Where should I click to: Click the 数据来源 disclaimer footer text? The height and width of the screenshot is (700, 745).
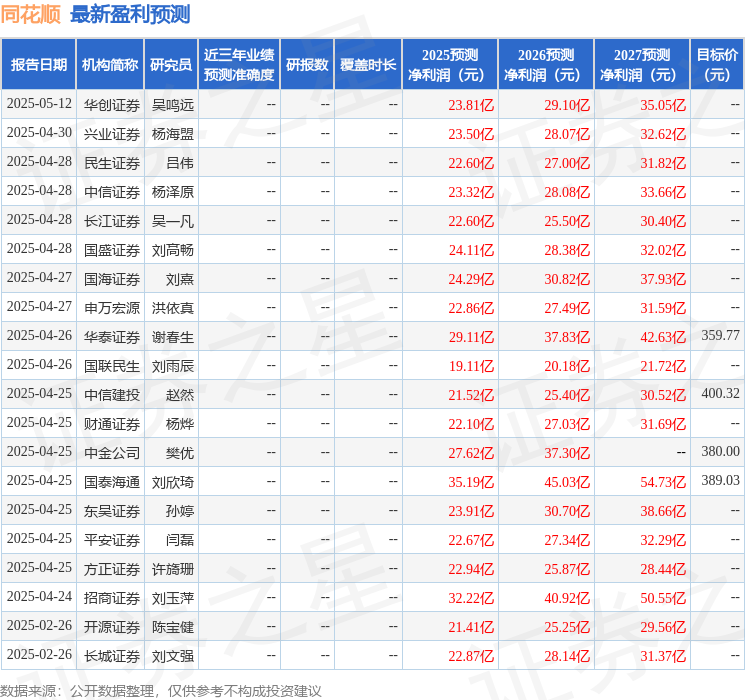[x=161, y=691]
